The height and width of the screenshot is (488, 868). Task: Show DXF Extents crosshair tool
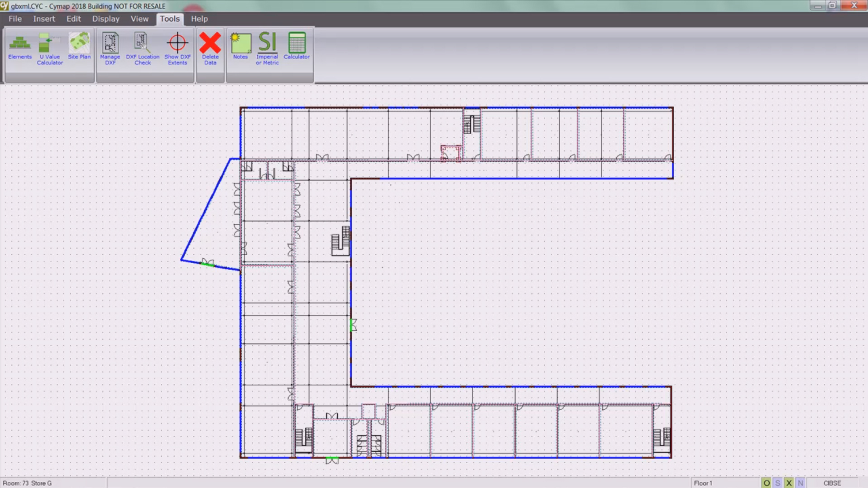click(x=177, y=49)
